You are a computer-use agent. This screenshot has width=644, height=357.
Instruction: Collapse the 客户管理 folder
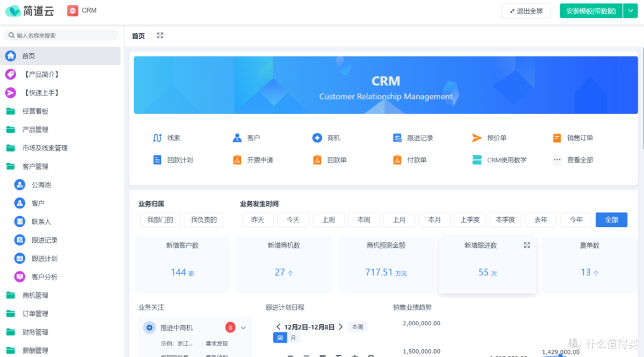pyautogui.click(x=61, y=167)
